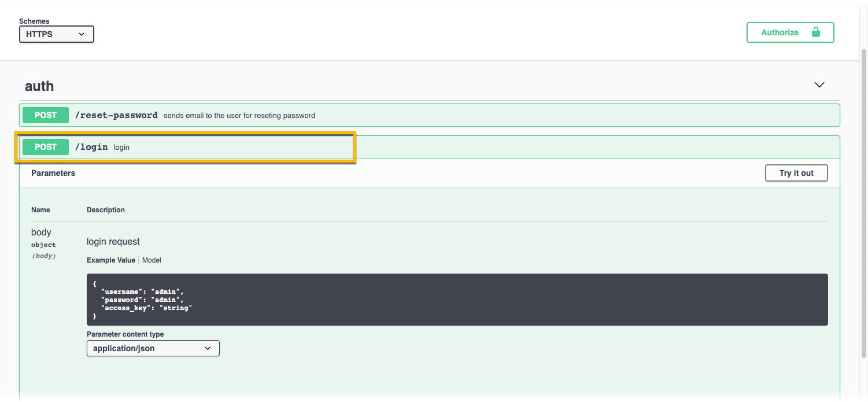This screenshot has width=868, height=402.
Task: Select the Example Value tab
Action: pos(110,260)
